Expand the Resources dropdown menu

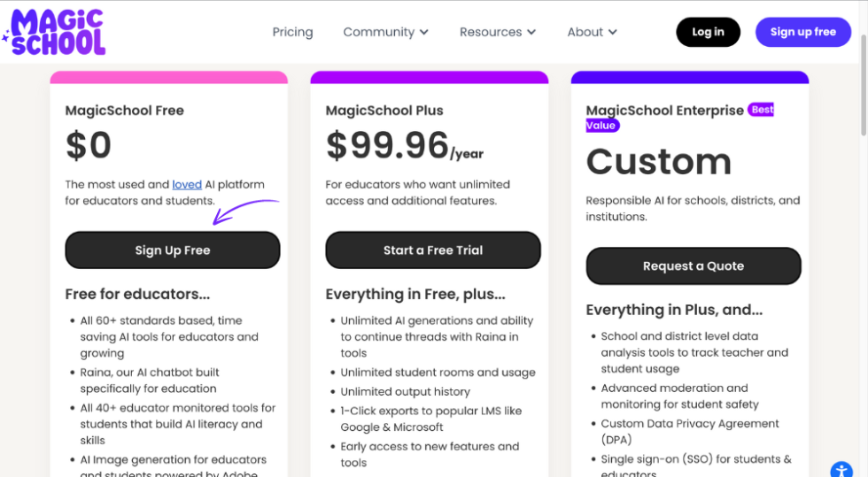click(497, 32)
